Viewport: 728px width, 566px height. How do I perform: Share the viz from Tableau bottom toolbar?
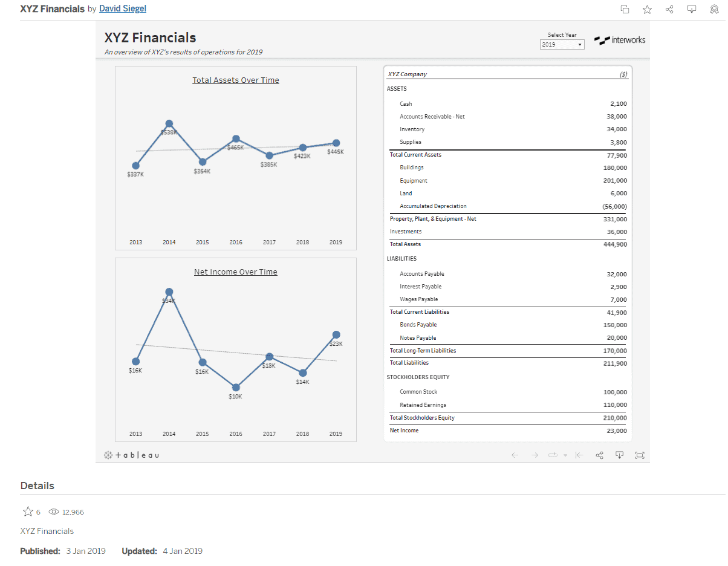599,455
